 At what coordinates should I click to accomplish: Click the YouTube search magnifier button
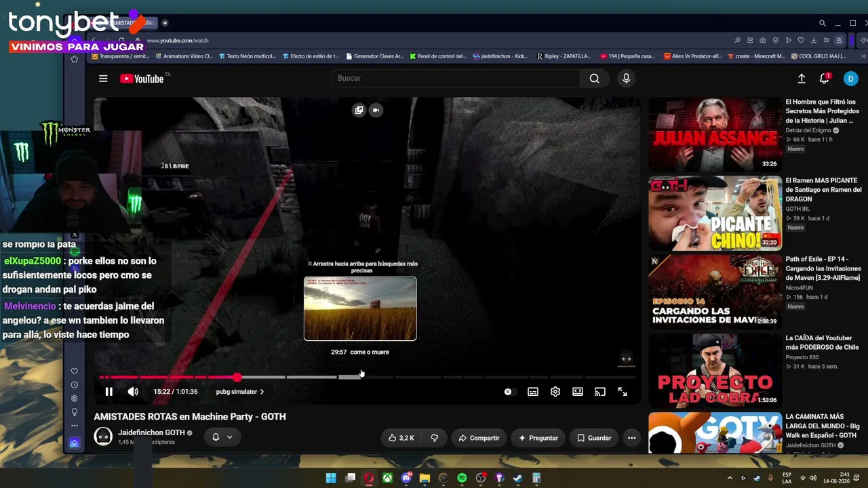click(594, 78)
